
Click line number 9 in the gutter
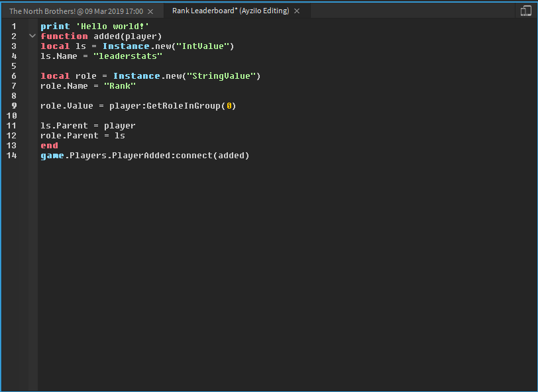click(x=14, y=105)
